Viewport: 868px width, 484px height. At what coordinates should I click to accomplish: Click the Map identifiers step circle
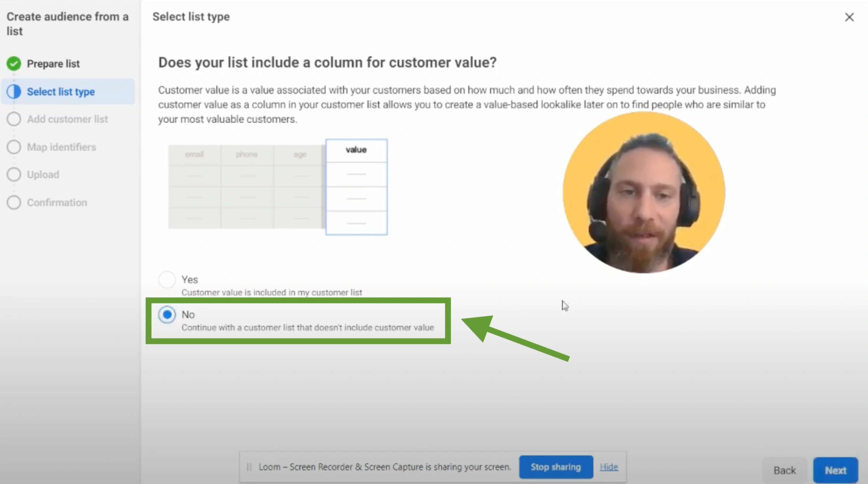coord(14,147)
